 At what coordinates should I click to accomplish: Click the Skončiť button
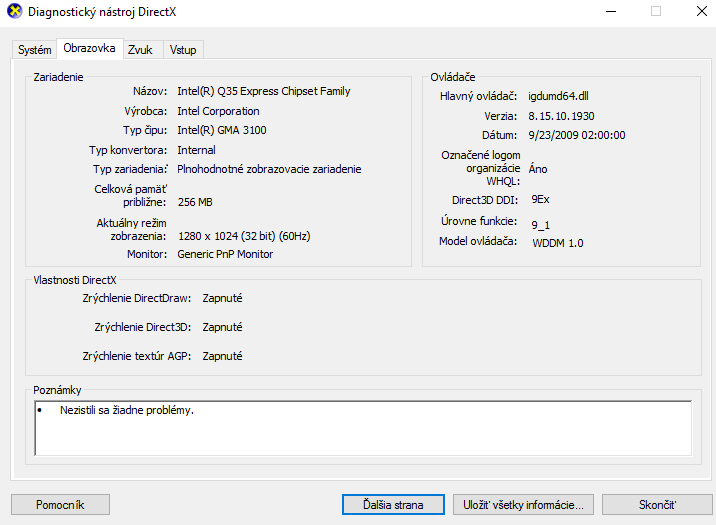(657, 504)
